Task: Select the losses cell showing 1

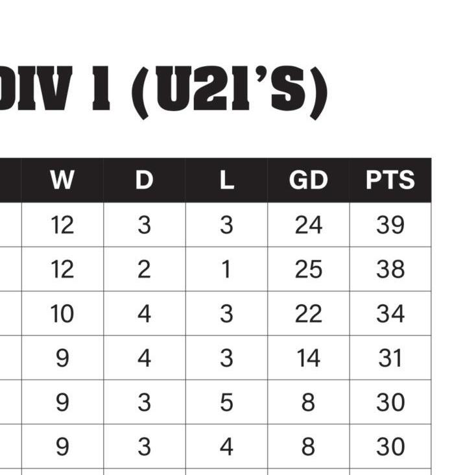Action: [x=226, y=269]
